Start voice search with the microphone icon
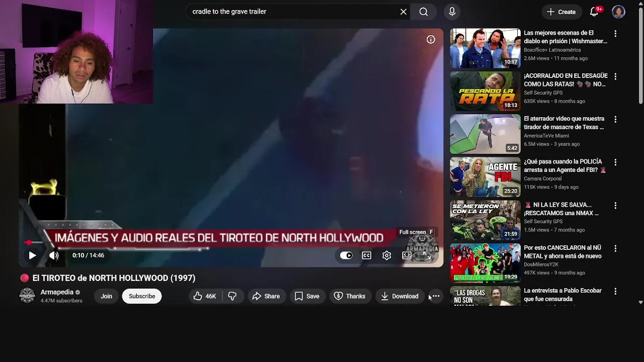The image size is (644, 362). 452,12
